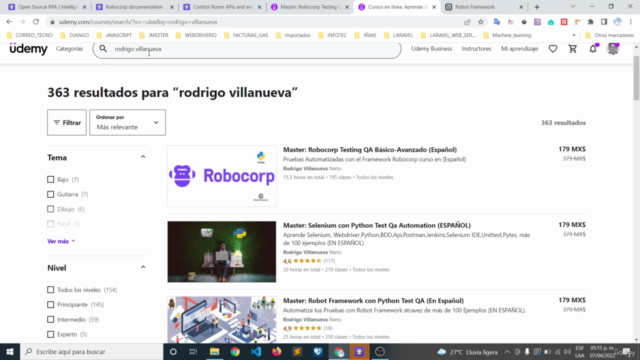Open the DJANGO bookmarks folder
This screenshot has height=360, width=640.
point(75,36)
